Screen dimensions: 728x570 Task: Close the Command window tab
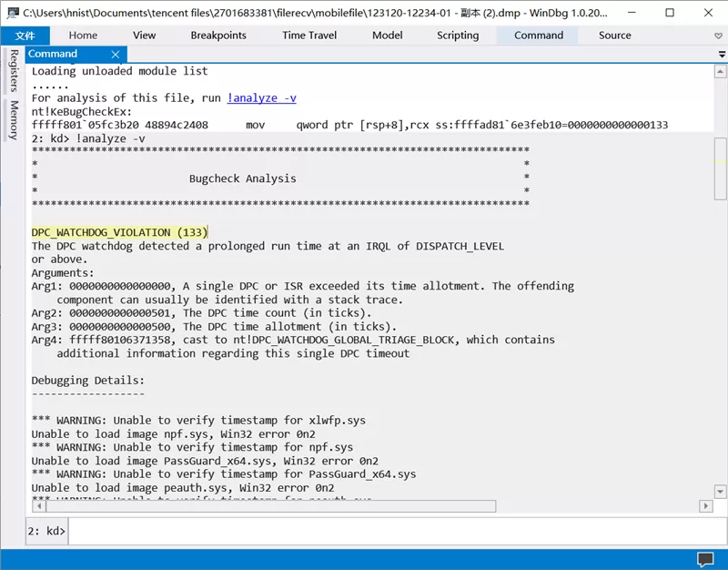[x=116, y=55]
